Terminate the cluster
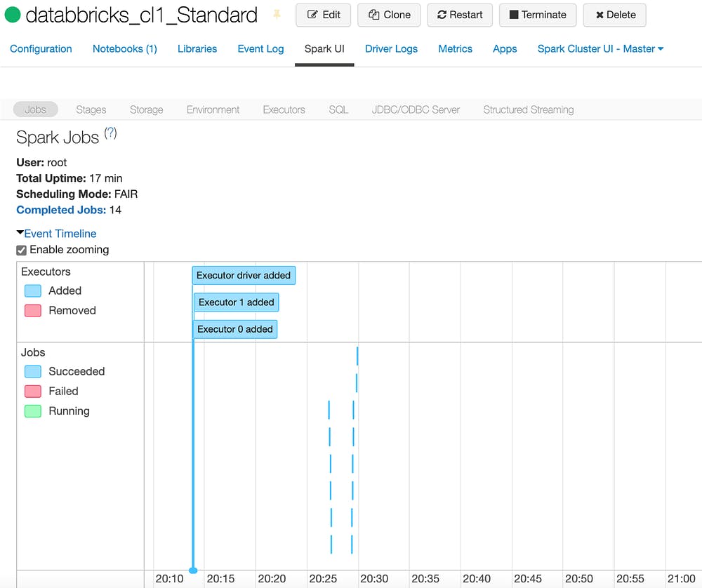Viewport: 702px width, 588px height. [538, 15]
